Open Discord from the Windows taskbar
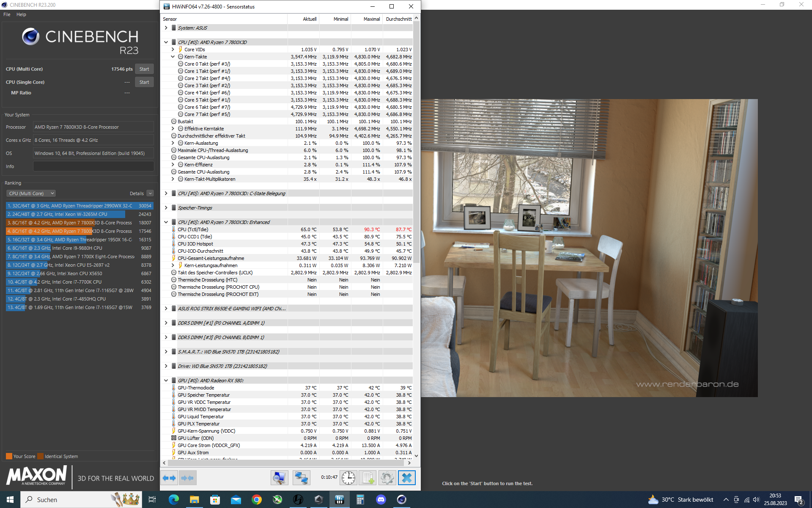Image resolution: width=812 pixels, height=508 pixels. point(381,500)
